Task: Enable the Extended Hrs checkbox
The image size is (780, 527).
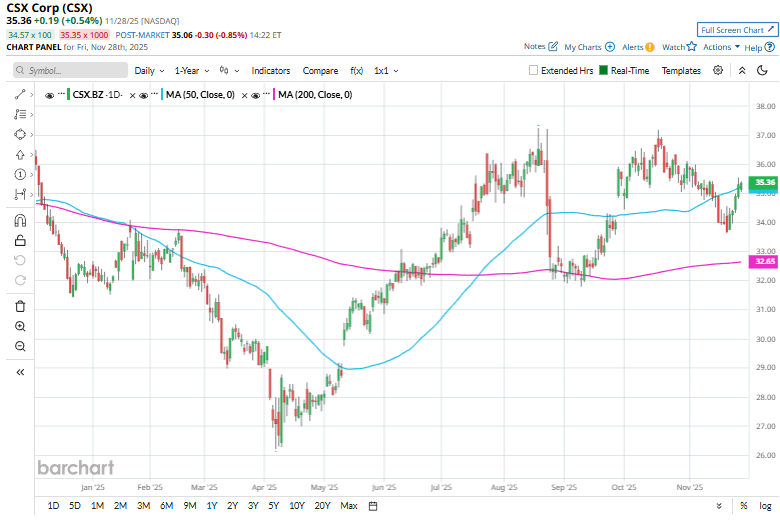Action: coord(534,71)
